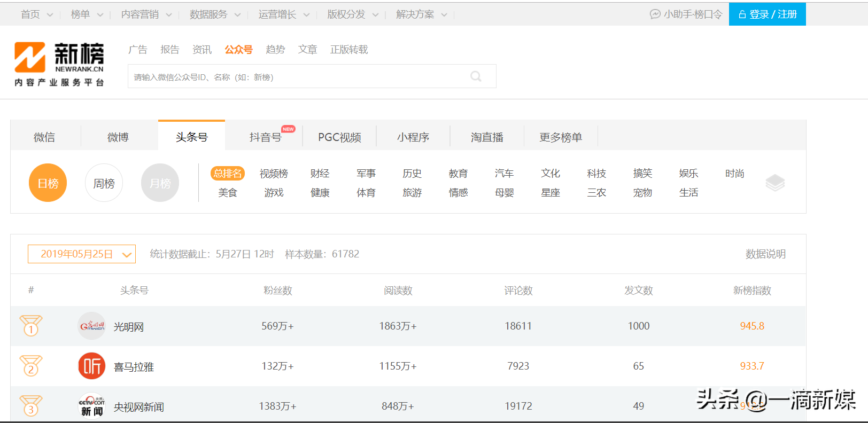The image size is (868, 423).
Task: Open the 喜马拉雅 account name
Action: click(x=134, y=367)
